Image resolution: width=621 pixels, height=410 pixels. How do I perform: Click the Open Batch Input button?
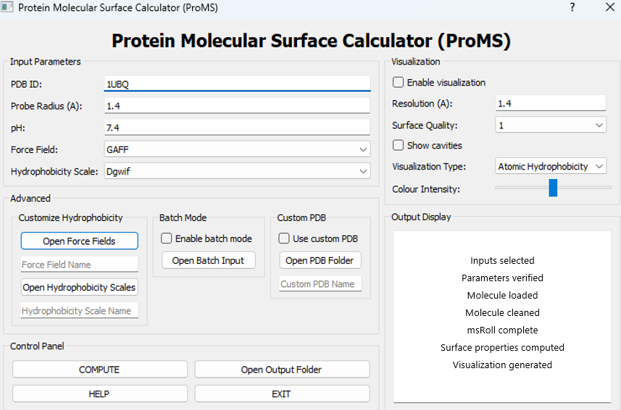(x=207, y=260)
